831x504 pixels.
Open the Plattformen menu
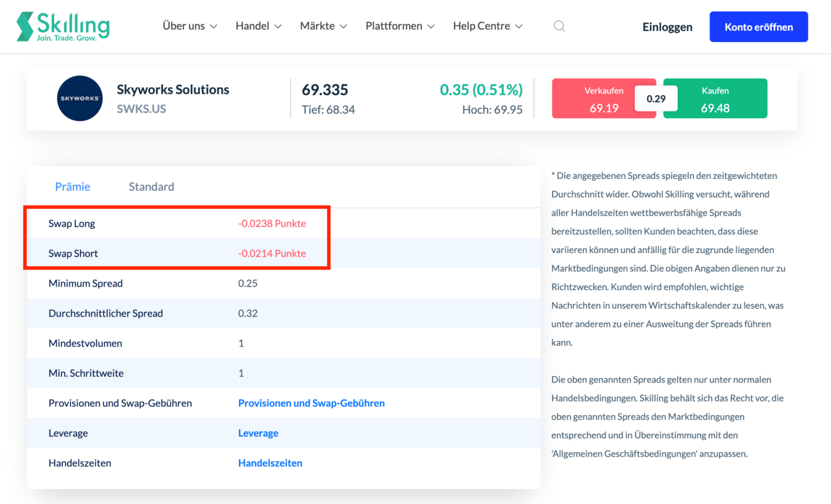pyautogui.click(x=399, y=26)
